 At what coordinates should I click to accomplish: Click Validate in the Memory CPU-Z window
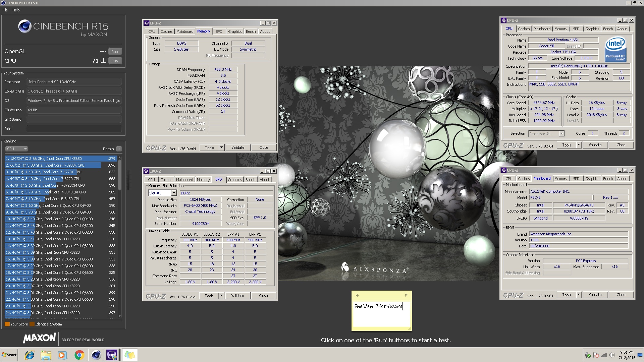pos(238,147)
